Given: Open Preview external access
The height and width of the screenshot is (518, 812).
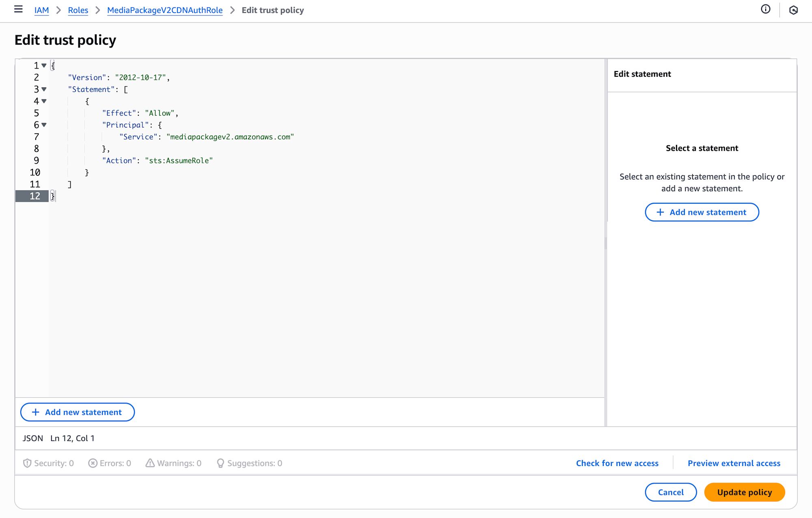Looking at the screenshot, I should click(x=734, y=463).
